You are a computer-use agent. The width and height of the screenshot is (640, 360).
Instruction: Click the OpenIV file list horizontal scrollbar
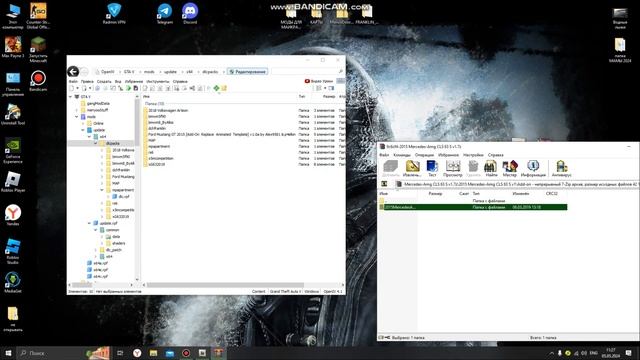(x=225, y=285)
